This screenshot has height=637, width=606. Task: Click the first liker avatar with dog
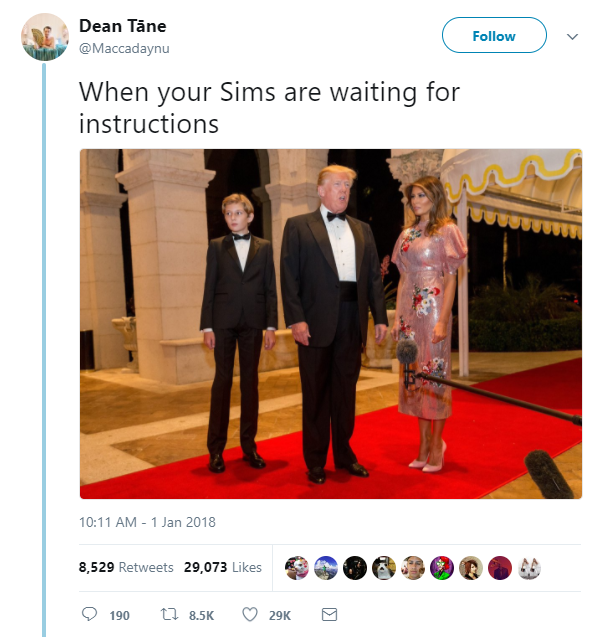pyautogui.click(x=297, y=568)
